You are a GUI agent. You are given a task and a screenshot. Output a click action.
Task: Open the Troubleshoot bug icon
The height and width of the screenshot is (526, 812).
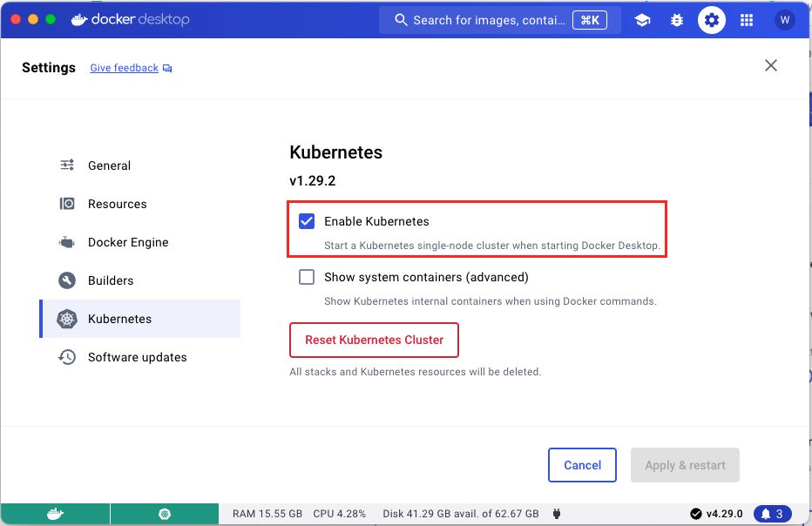pyautogui.click(x=677, y=20)
